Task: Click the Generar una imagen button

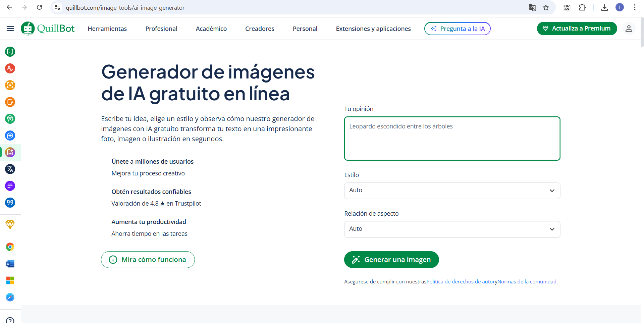Action: (391, 260)
